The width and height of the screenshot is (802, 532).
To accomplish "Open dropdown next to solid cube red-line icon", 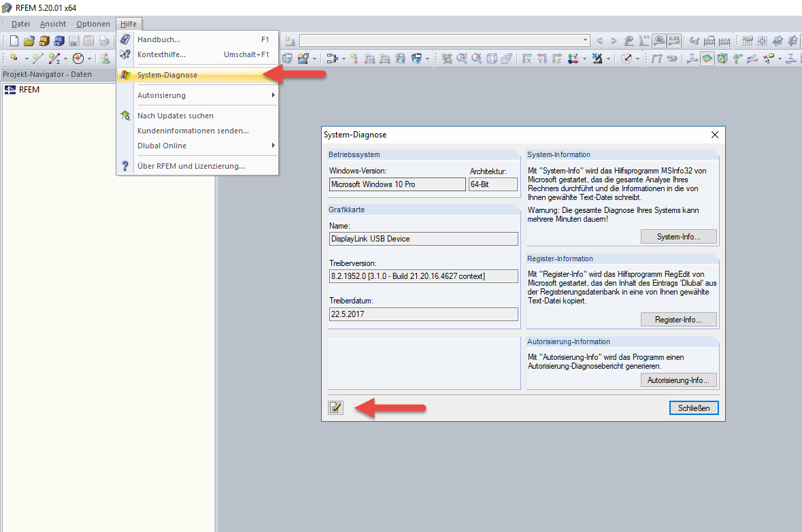I will click(637, 59).
